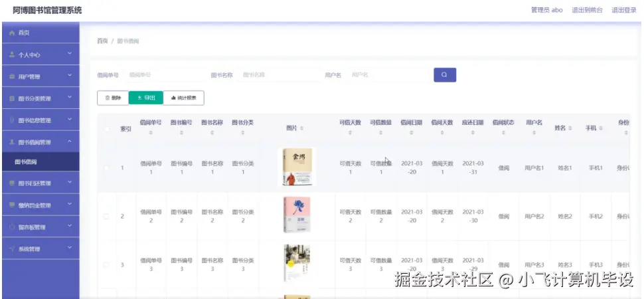Sort by 姓名 column arrows

pyautogui.click(x=570, y=128)
